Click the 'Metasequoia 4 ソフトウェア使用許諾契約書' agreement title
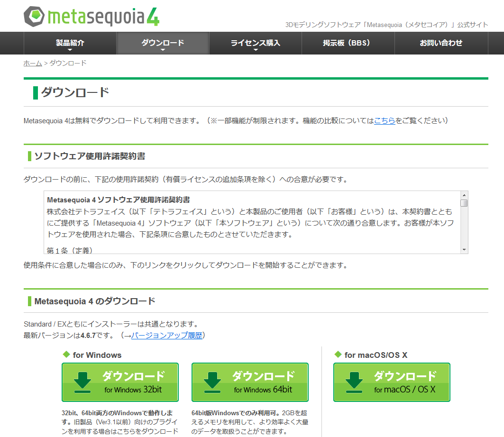This screenshot has width=504, height=437. tap(118, 200)
